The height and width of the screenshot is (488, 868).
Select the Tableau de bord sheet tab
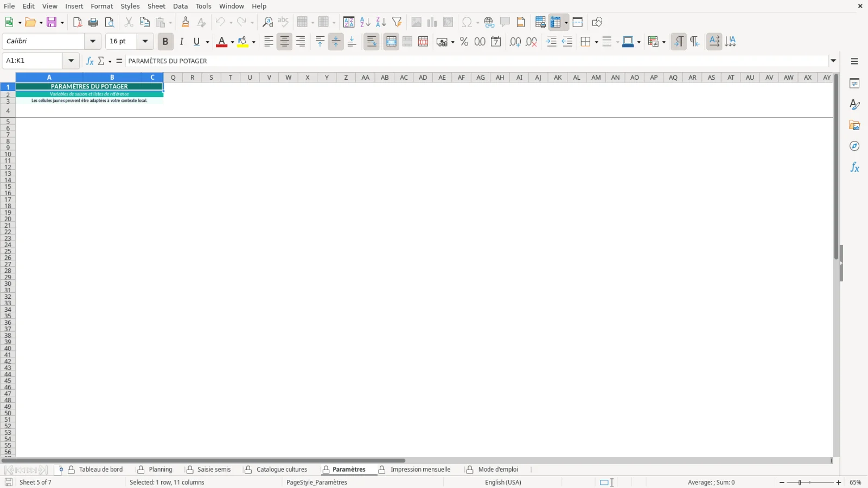pos(101,470)
